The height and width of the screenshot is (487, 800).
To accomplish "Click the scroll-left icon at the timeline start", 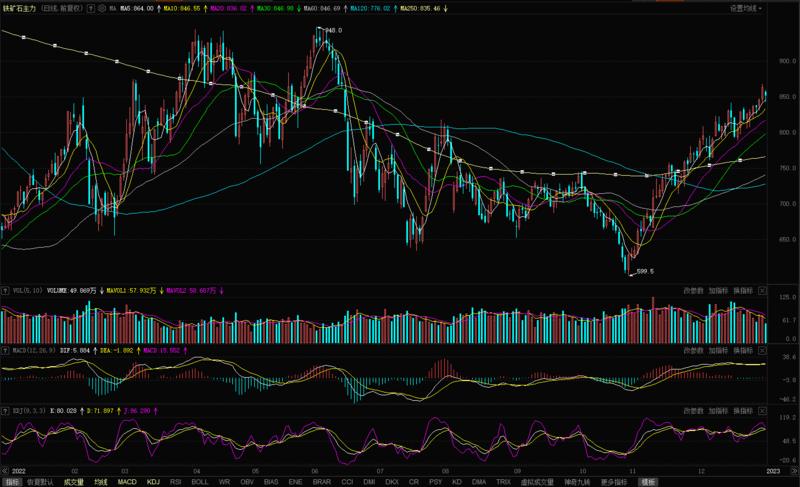I will (x=5, y=471).
